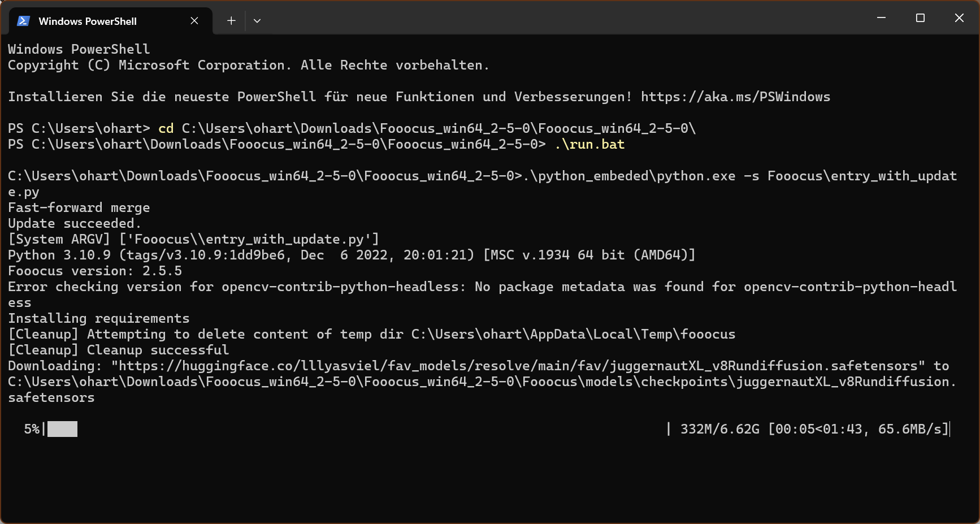Screen dimensions: 980x524
Task: Click the PowerShell icon in the tab
Action: pos(23,21)
